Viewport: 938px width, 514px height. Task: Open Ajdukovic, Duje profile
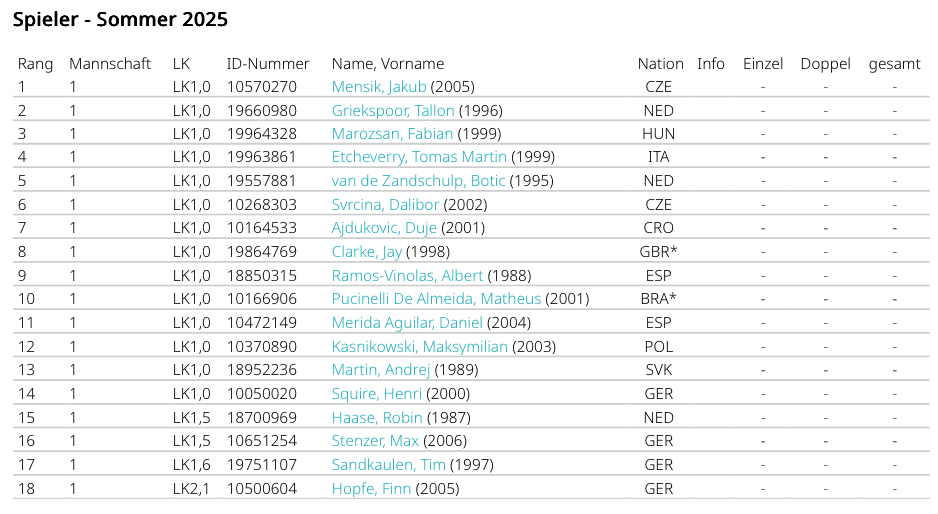tap(384, 228)
